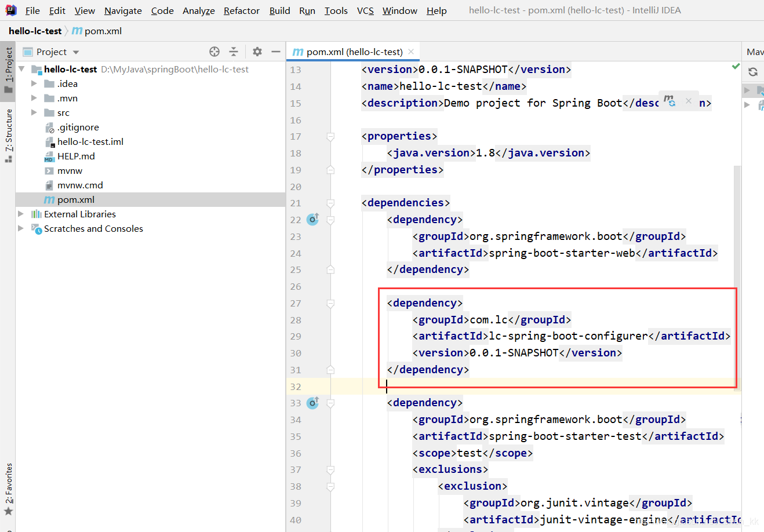Click green inspection checkmark indicator
This screenshot has height=532, width=764.
click(736, 67)
